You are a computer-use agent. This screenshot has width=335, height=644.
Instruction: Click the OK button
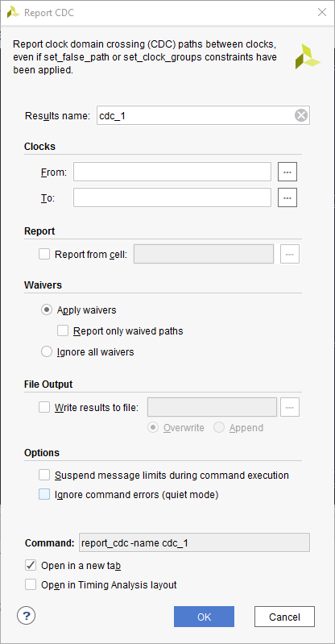pyautogui.click(x=204, y=617)
